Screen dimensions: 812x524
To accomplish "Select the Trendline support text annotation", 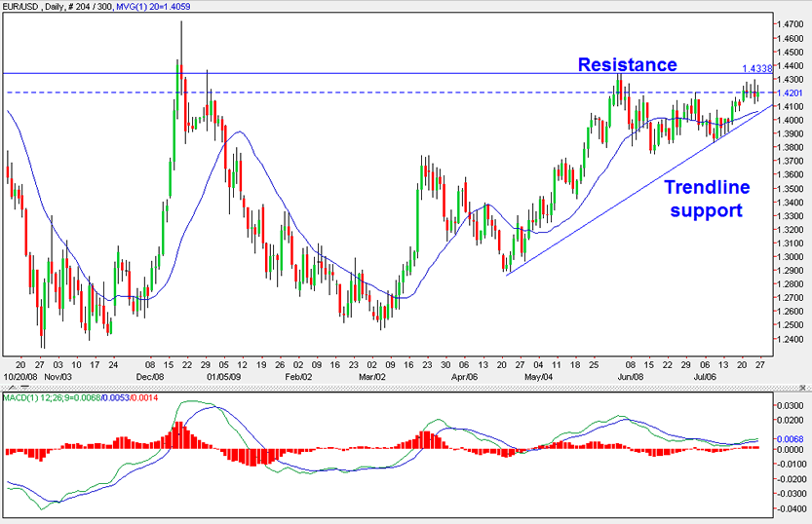I will click(705, 198).
